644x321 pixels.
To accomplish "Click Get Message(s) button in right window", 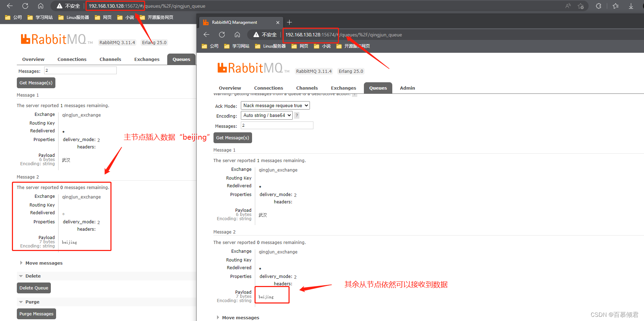I will [233, 138].
